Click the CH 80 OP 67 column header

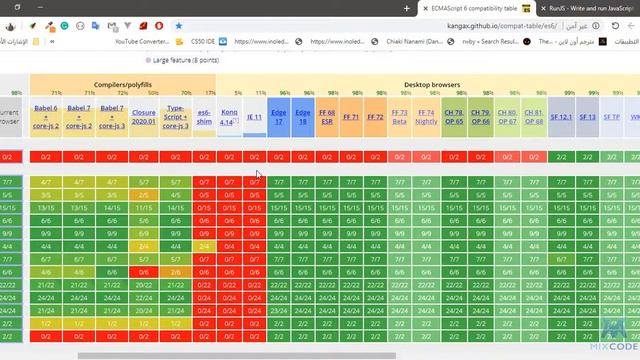pyautogui.click(x=507, y=117)
